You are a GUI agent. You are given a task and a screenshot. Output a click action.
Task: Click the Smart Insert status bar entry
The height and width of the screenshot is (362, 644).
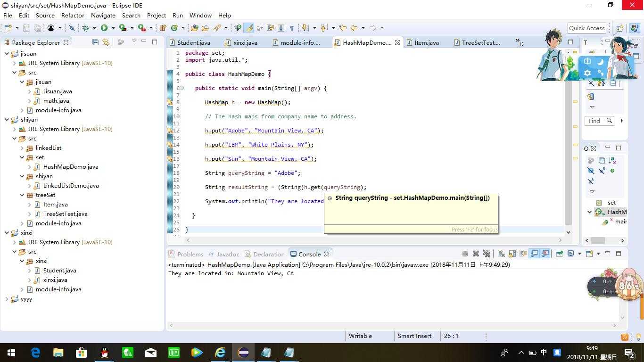pyautogui.click(x=414, y=336)
